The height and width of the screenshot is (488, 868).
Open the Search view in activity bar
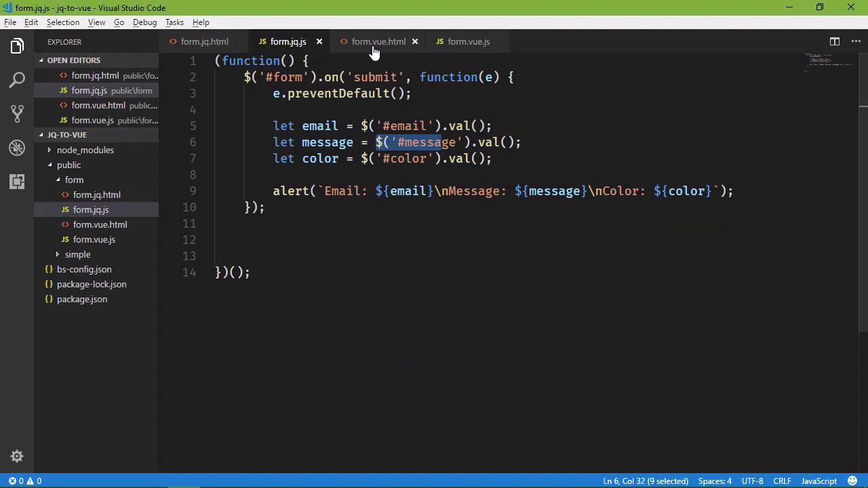[x=17, y=80]
